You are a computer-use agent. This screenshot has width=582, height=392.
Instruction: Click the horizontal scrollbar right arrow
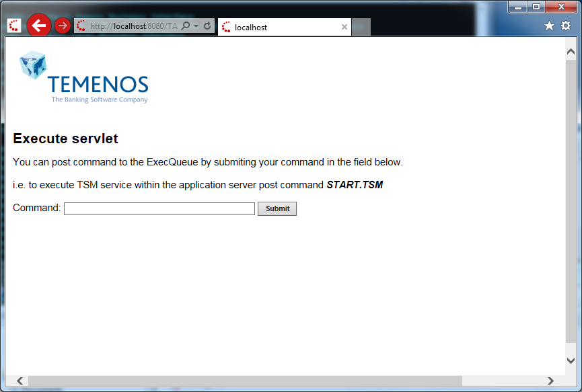point(550,381)
